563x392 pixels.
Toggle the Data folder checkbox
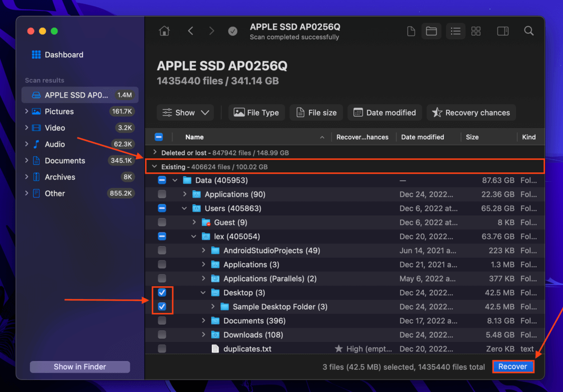click(x=162, y=180)
